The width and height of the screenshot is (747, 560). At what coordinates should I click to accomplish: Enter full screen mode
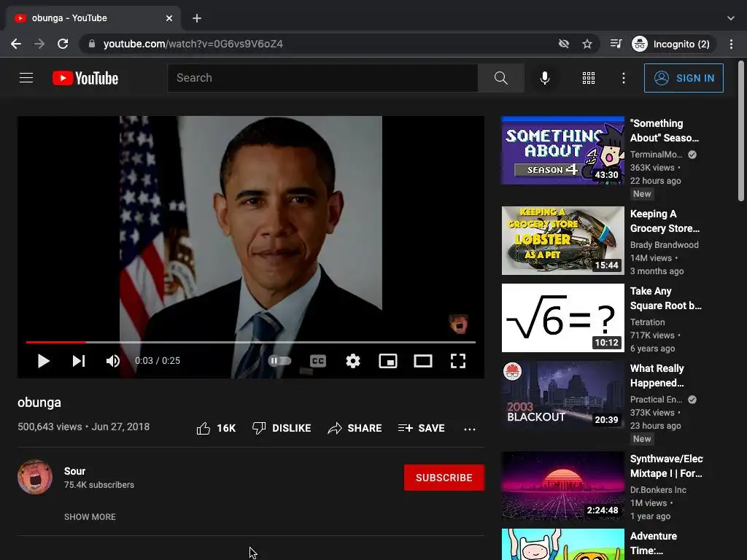tap(458, 361)
